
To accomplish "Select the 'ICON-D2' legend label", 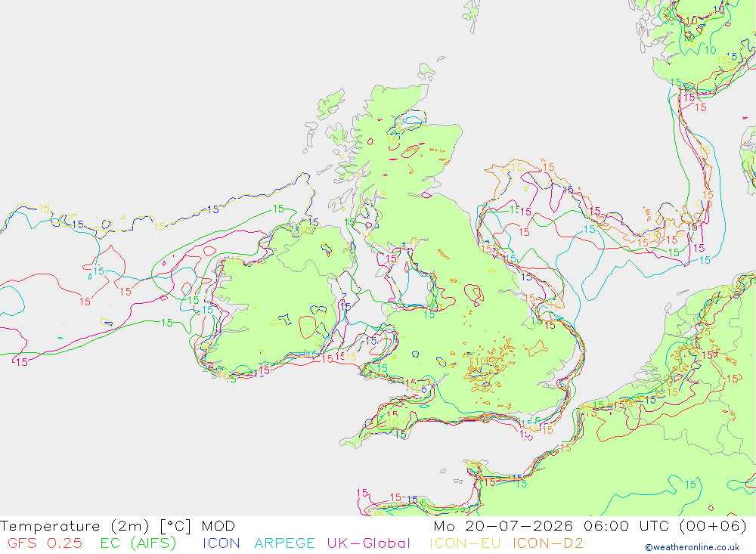I will tap(547, 543).
